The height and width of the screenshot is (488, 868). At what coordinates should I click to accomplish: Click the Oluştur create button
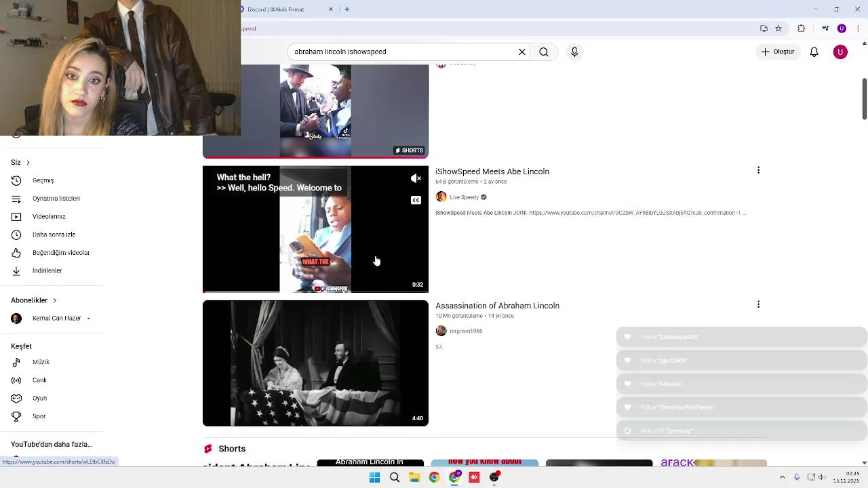pyautogui.click(x=777, y=52)
